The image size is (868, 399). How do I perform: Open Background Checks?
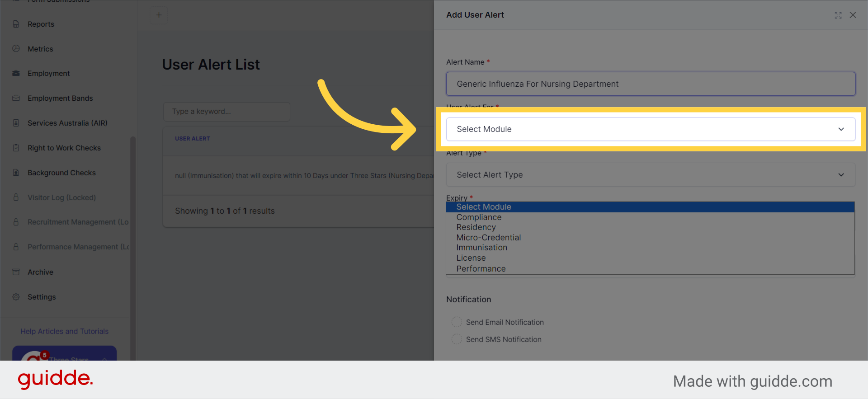coord(61,173)
